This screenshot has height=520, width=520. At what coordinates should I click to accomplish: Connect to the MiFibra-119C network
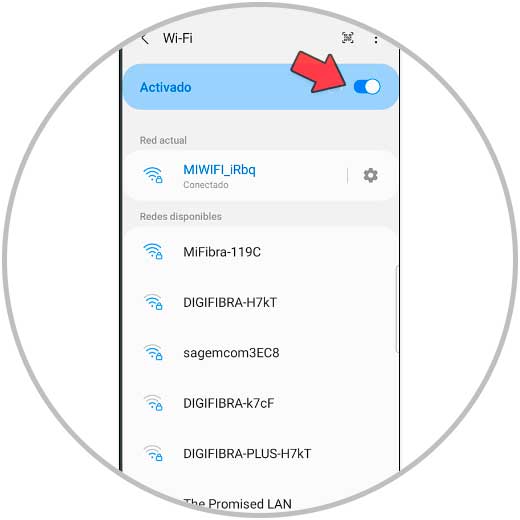click(x=260, y=252)
